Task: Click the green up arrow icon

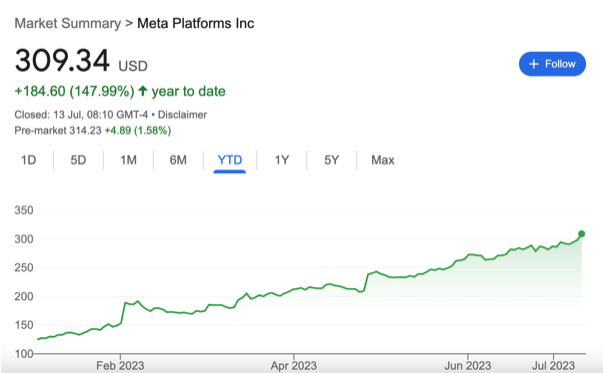Action: [x=143, y=91]
